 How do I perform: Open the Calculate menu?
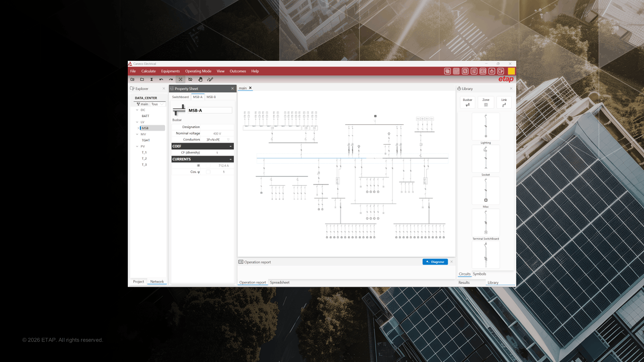tap(148, 71)
